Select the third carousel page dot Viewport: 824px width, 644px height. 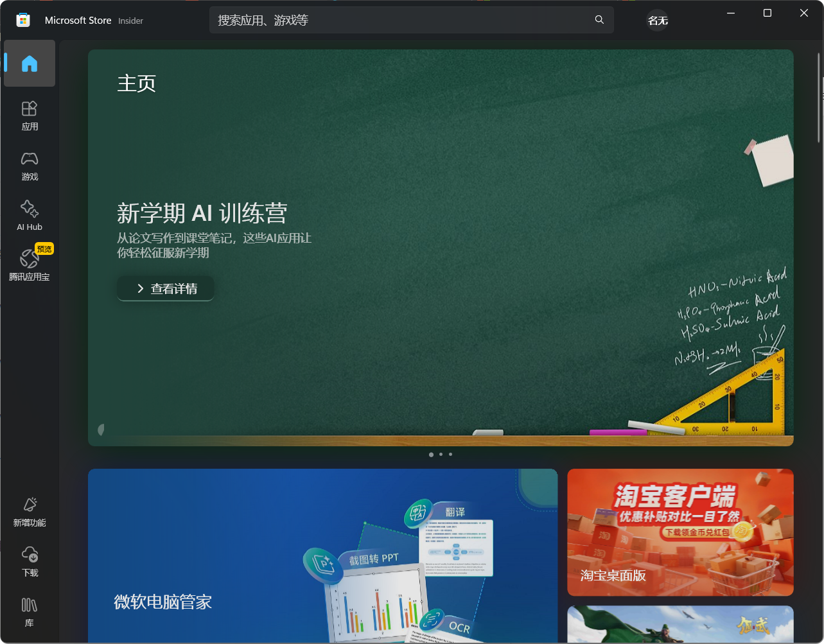(450, 455)
